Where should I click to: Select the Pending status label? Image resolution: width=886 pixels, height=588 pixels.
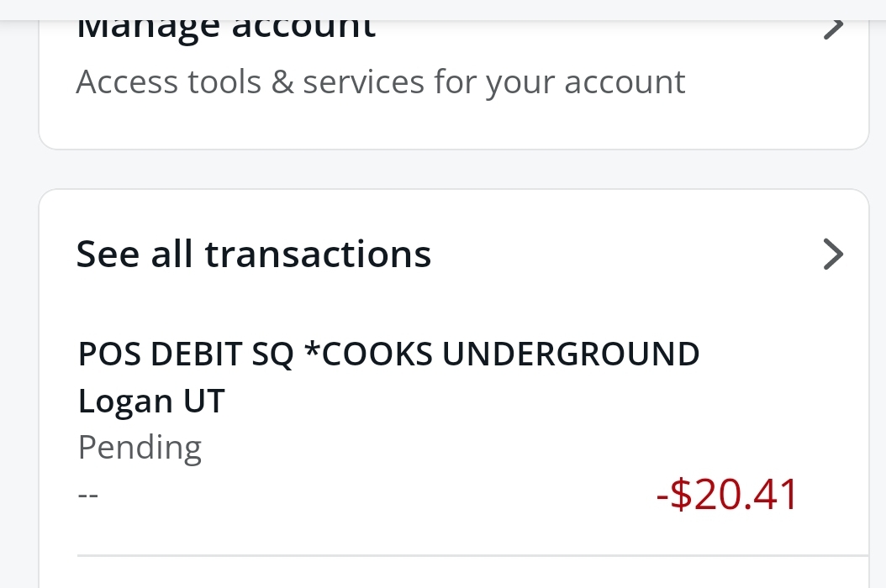coord(140,448)
